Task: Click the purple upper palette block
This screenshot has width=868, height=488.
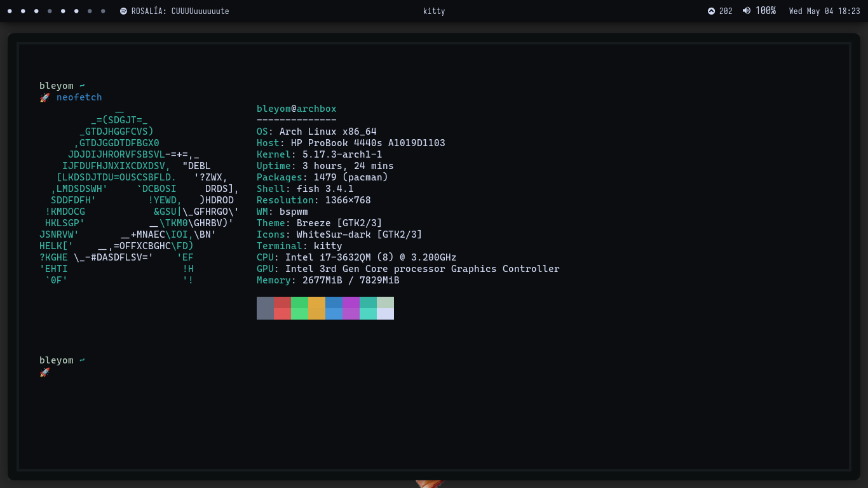Action: tap(351, 302)
